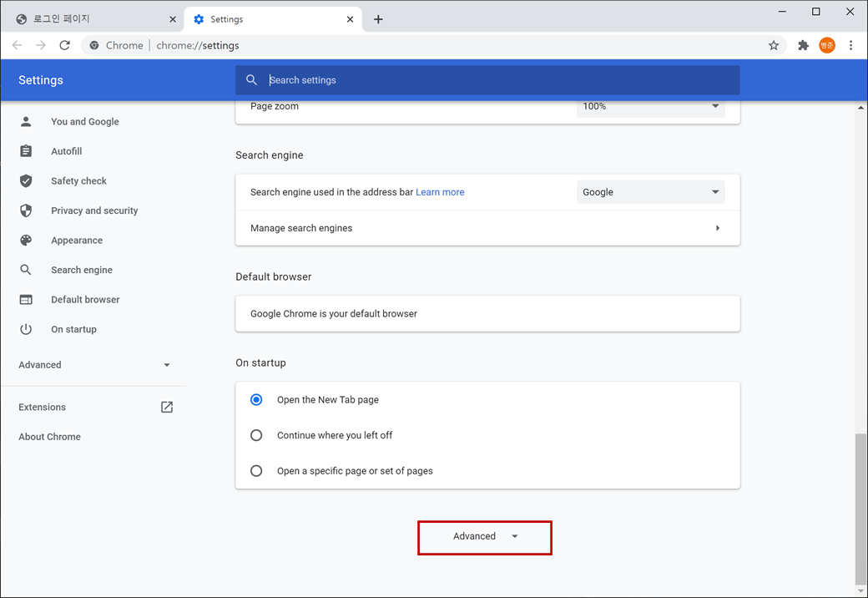The image size is (868, 598).
Task: Open a new tab with the plus button
Action: click(x=378, y=19)
